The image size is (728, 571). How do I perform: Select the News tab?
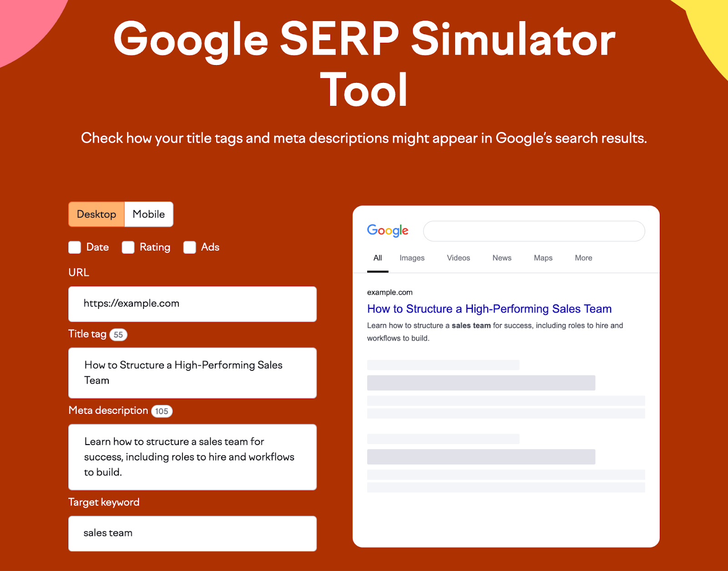[x=501, y=258]
